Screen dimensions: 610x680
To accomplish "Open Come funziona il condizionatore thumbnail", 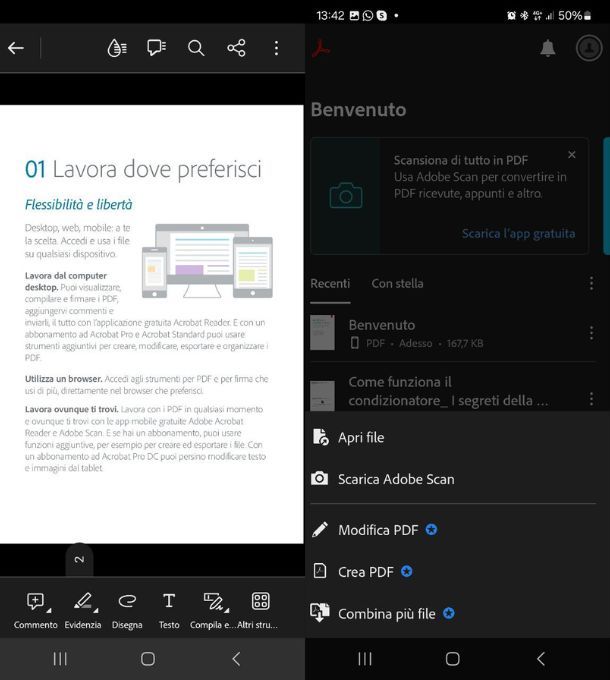I will pos(323,396).
